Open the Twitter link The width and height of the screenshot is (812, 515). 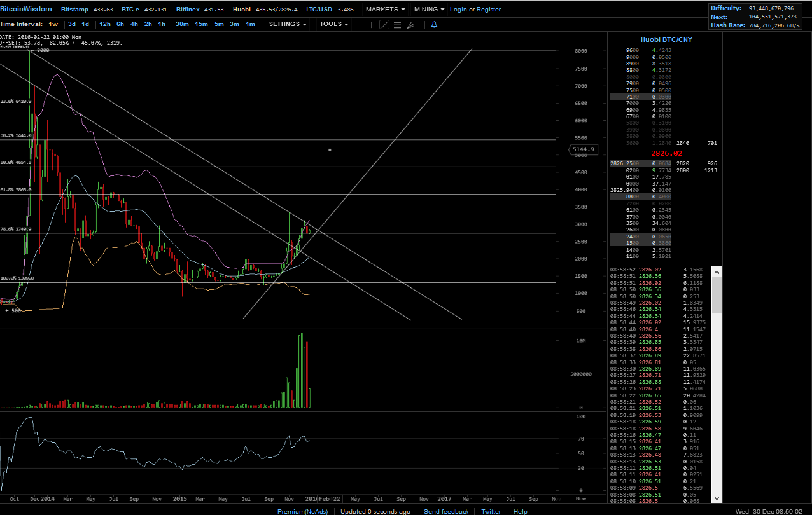tap(491, 511)
